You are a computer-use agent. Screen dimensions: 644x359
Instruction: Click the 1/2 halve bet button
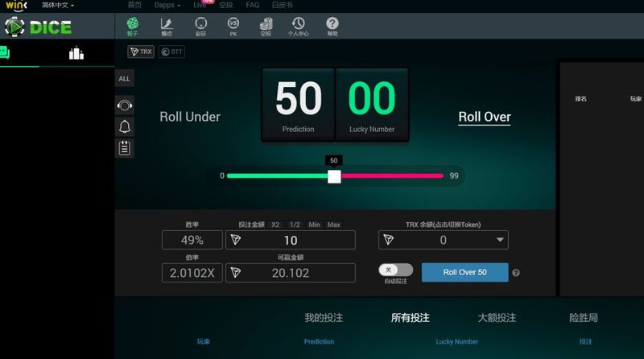pos(295,225)
